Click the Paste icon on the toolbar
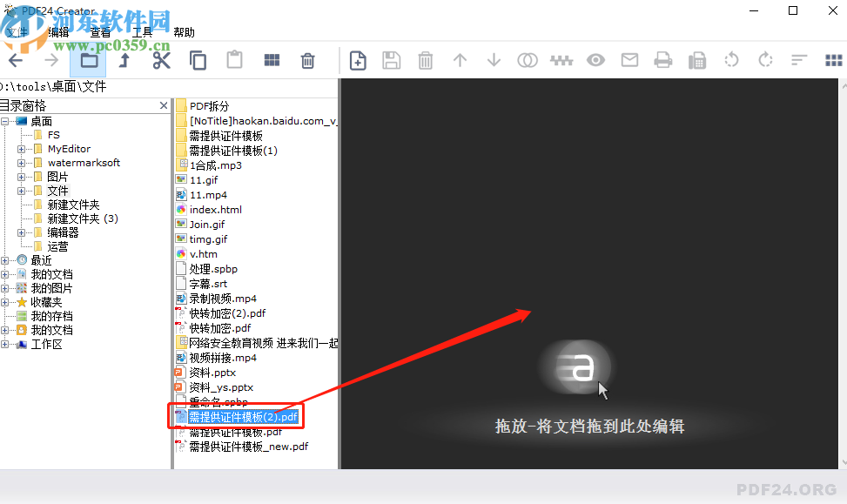847x504 pixels. [x=233, y=60]
